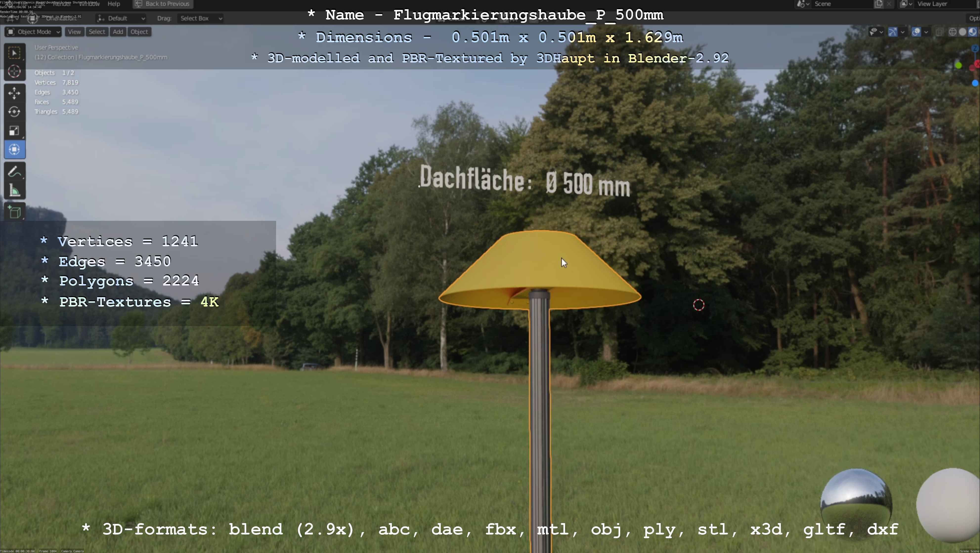This screenshot has height=553, width=980.
Task: Select the active Transform tool
Action: pyautogui.click(x=14, y=149)
